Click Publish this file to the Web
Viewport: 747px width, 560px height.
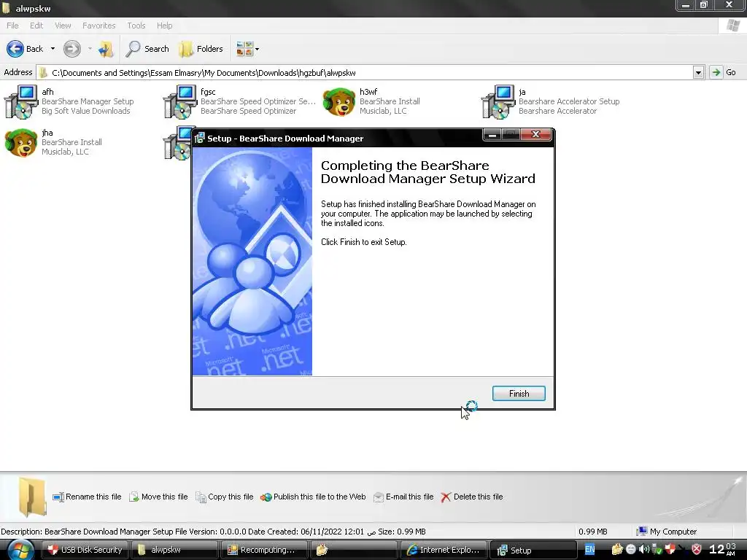tap(313, 497)
